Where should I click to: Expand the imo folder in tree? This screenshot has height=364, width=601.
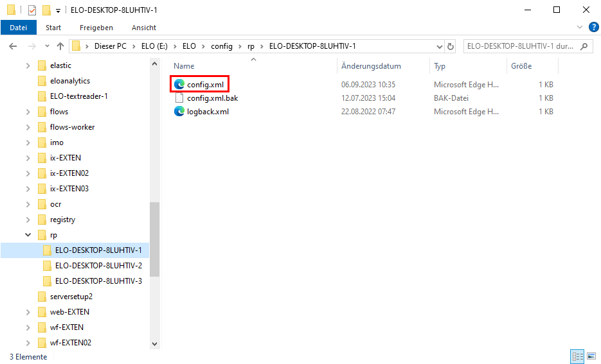point(28,143)
